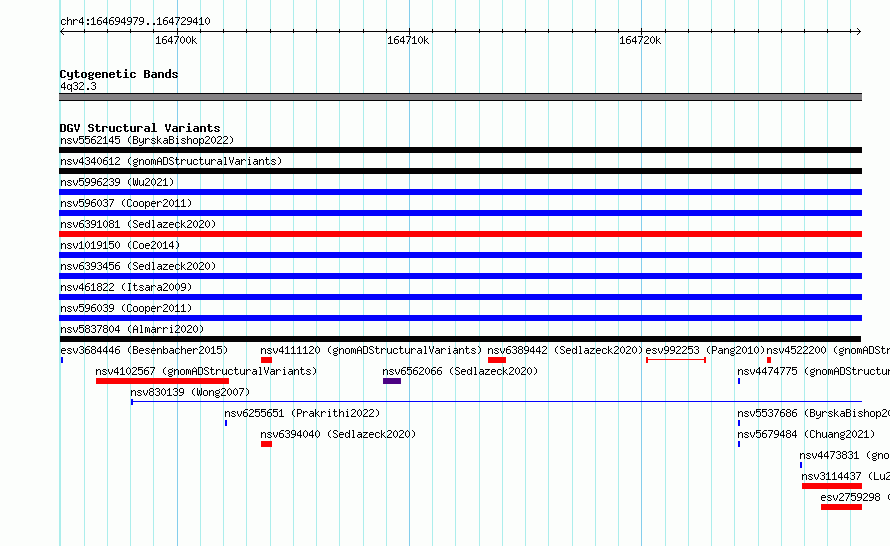Click the nsv830139 (Wong2007) label
890x546 pixels.
pyautogui.click(x=190, y=392)
